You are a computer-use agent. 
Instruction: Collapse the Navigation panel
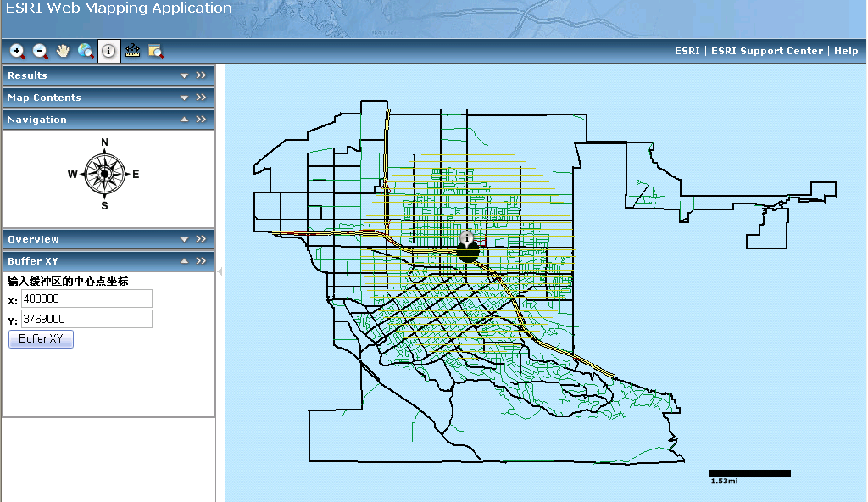184,120
